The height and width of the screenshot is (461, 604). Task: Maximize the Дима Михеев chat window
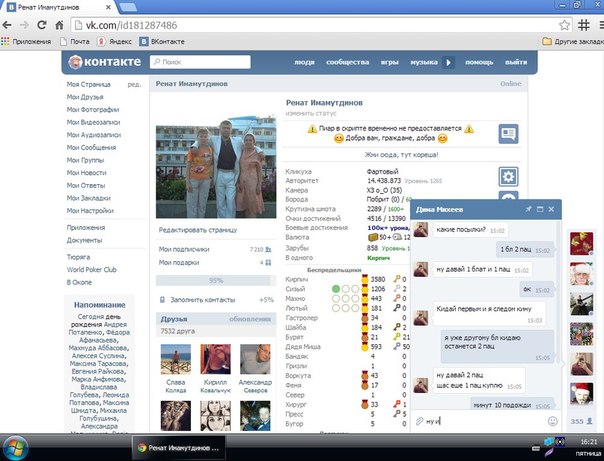click(540, 209)
